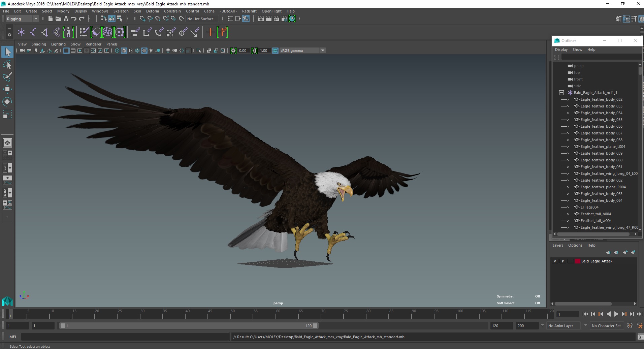The height and width of the screenshot is (349, 644).
Task: Toggle textured display viewport icon
Action: [144, 51]
